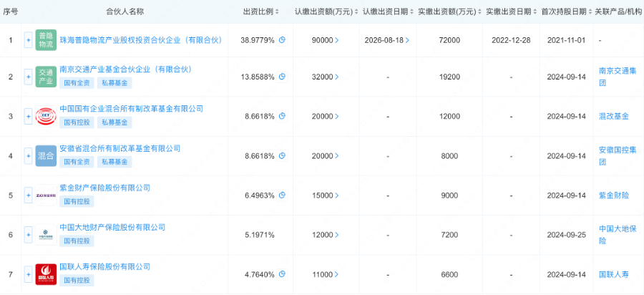Open 安徽省混合所有制改革基金有限公司 link
This screenshot has width=644, height=295.
(x=120, y=148)
